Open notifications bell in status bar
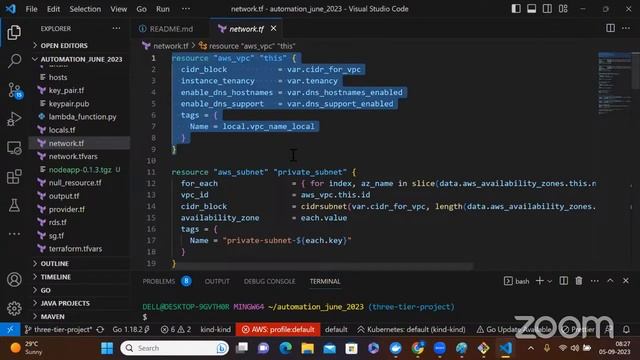Screen dimensions: 640x360 (626, 329)
